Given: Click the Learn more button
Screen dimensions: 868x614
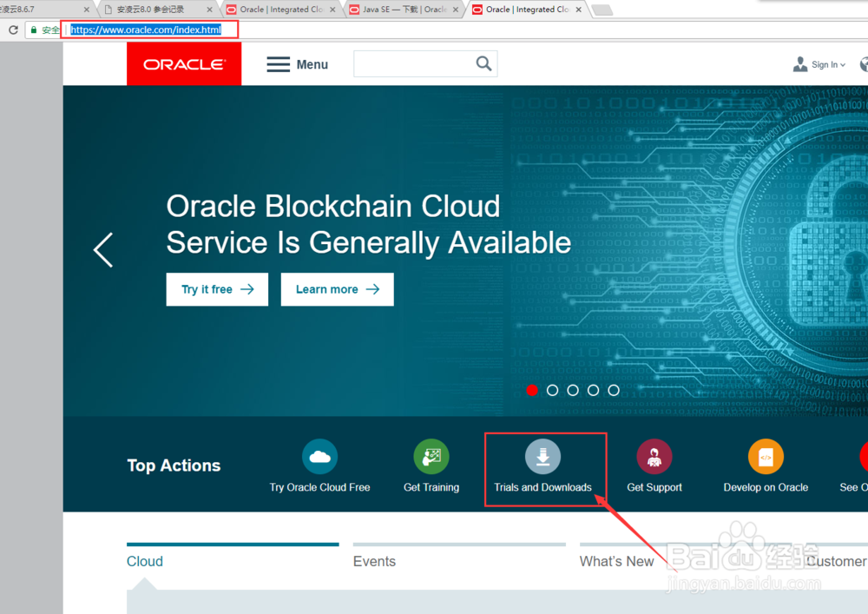Looking at the screenshot, I should pos(337,289).
